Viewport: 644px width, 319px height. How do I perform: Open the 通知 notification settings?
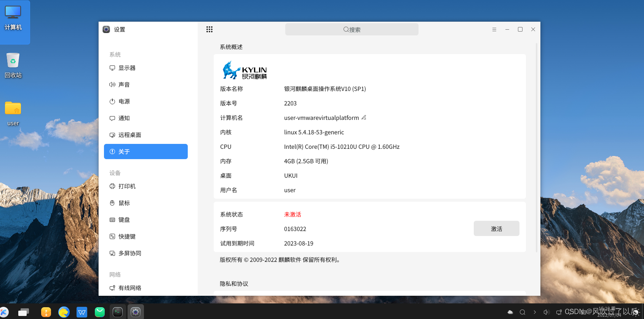(x=145, y=118)
